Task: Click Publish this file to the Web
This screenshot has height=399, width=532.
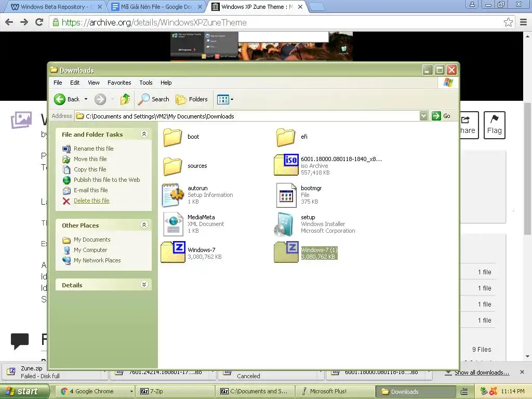Action: point(107,180)
